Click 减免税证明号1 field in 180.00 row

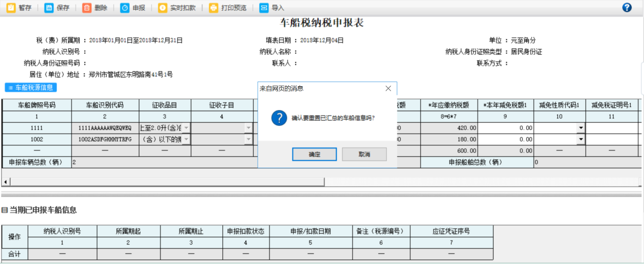(612, 139)
